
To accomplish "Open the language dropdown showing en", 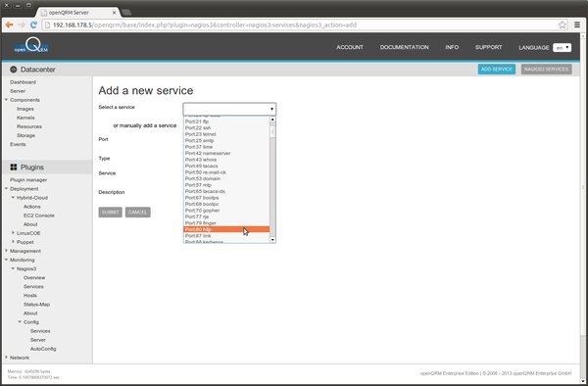I will tap(563, 48).
